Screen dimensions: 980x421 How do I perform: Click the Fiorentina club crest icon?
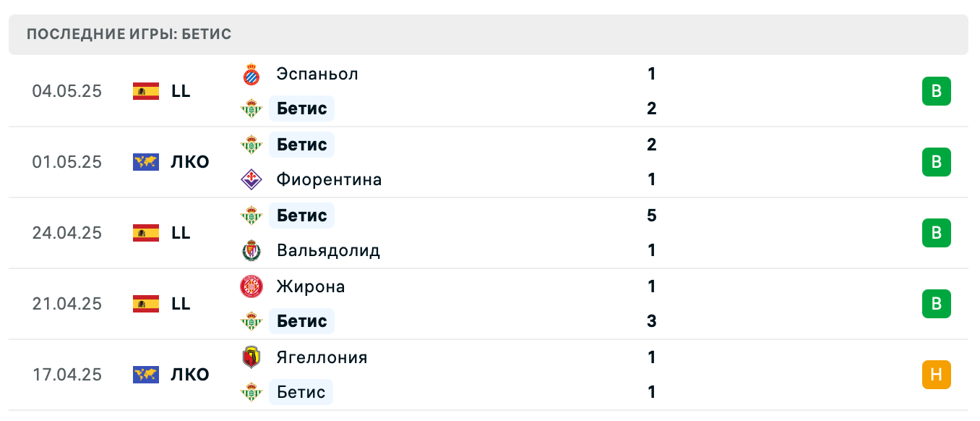[x=251, y=179]
